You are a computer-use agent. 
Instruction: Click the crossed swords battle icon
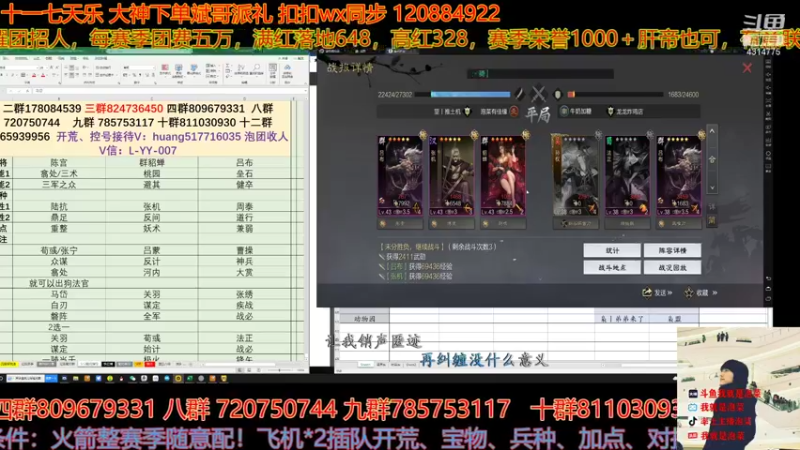(x=538, y=93)
